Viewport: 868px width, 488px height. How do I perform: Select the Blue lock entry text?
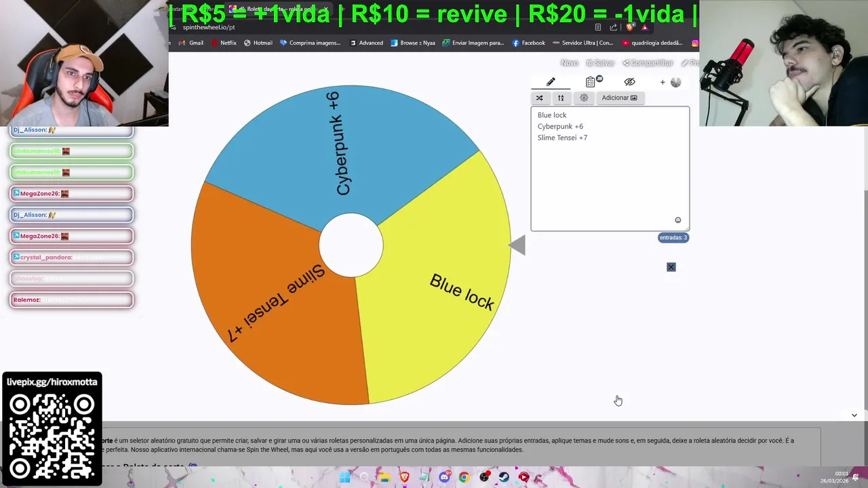tap(552, 115)
